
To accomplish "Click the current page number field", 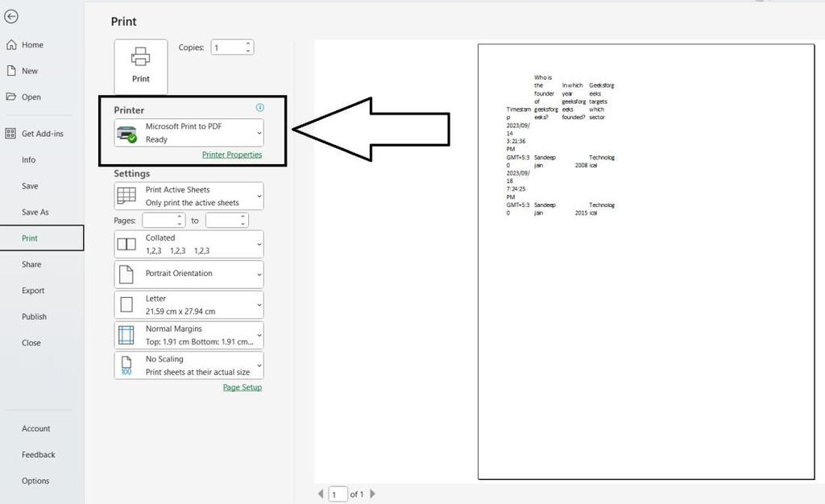I will pos(338,494).
